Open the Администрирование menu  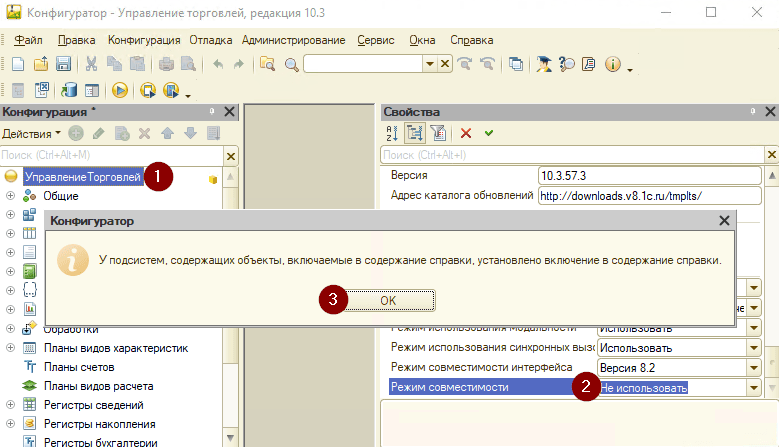(294, 40)
